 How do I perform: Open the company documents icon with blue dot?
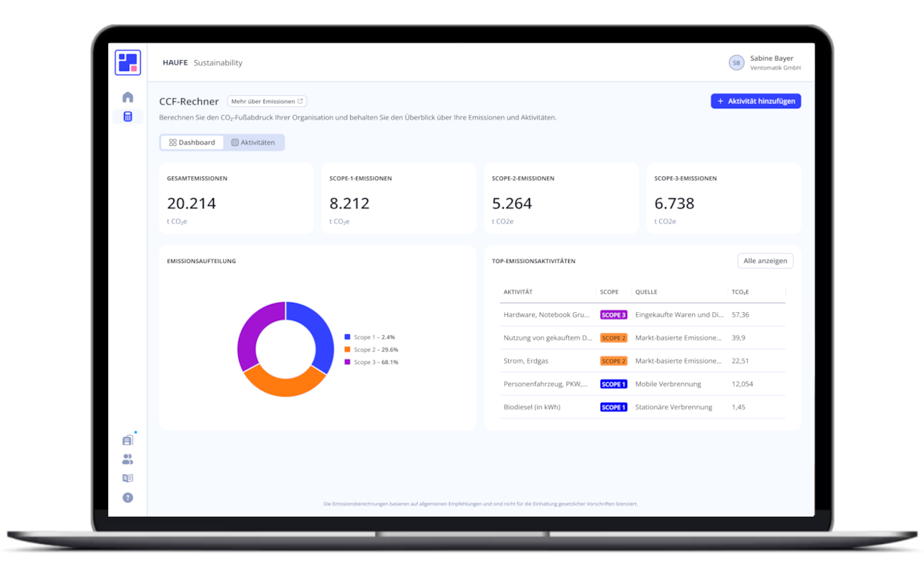[x=128, y=440]
